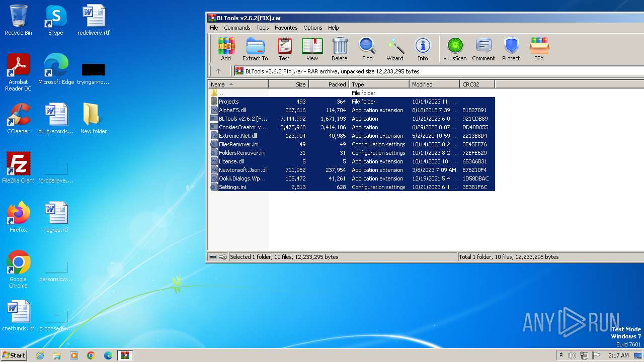Open the File menu

point(214,28)
